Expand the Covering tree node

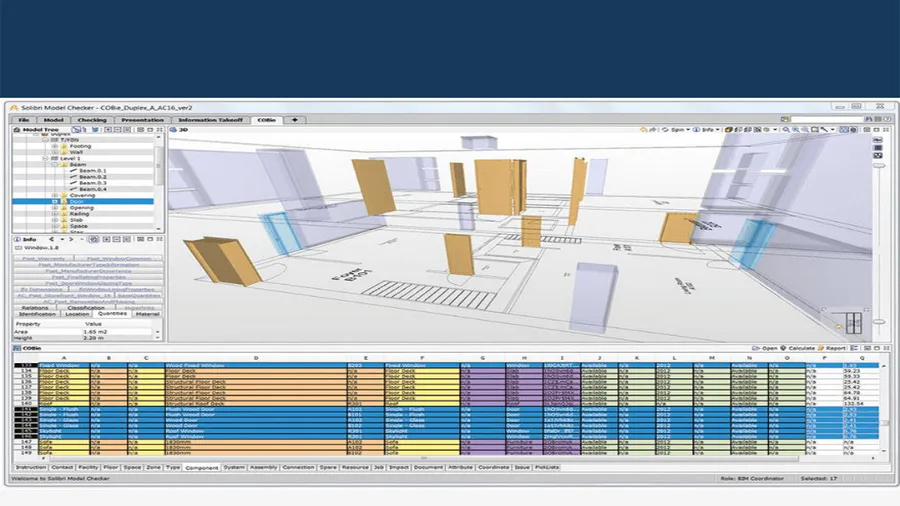coord(55,196)
